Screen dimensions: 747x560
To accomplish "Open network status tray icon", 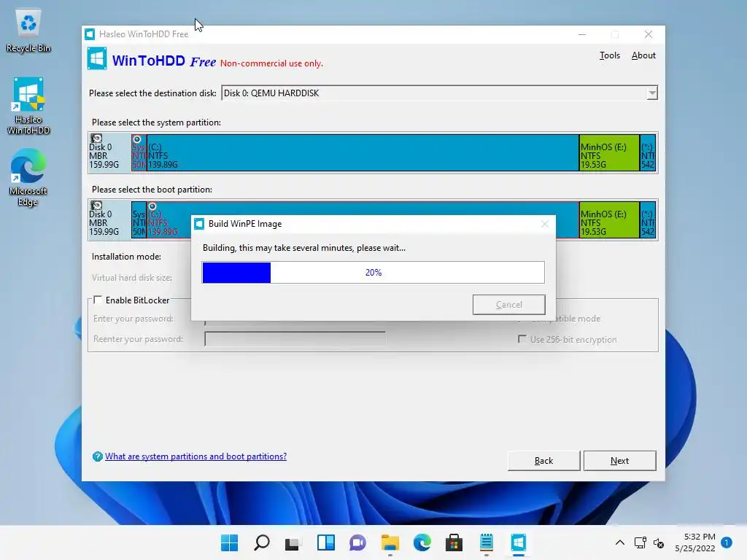I will (640, 542).
